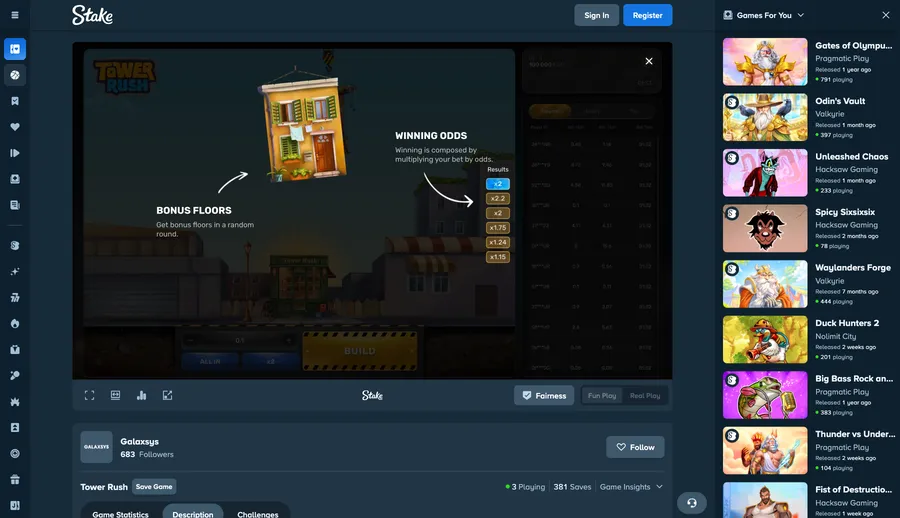
Task: Open the 777 Slots icon in the sidebar
Action: (15, 297)
